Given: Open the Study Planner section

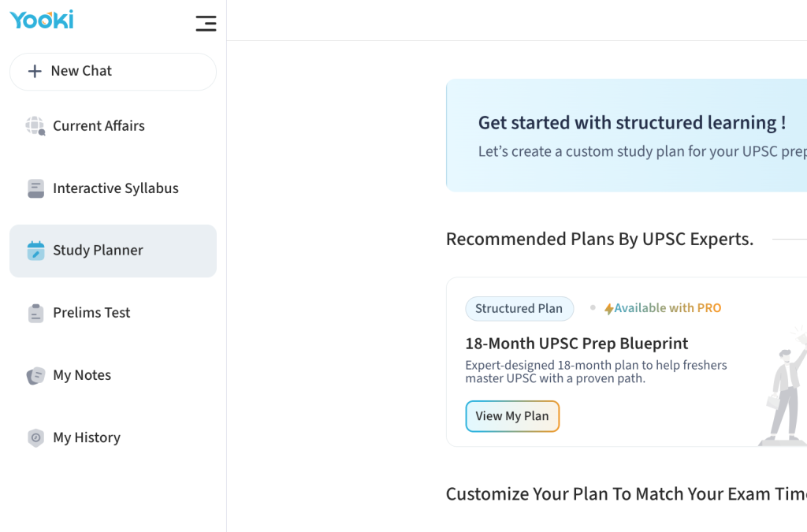Looking at the screenshot, I should coord(97,250).
